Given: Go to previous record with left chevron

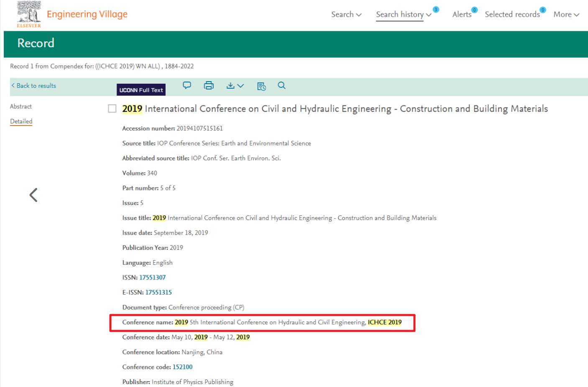Looking at the screenshot, I should tap(33, 195).
